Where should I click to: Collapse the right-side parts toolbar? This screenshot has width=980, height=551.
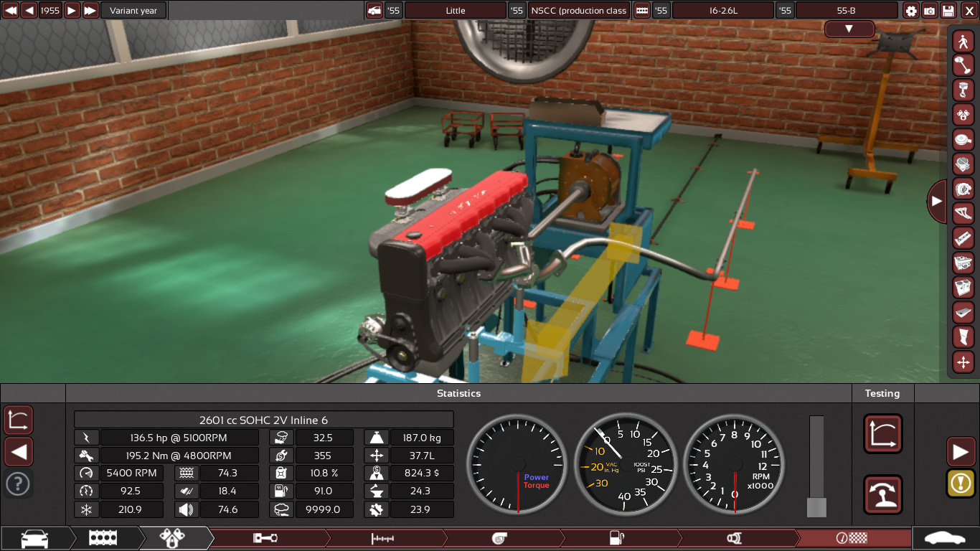point(937,202)
